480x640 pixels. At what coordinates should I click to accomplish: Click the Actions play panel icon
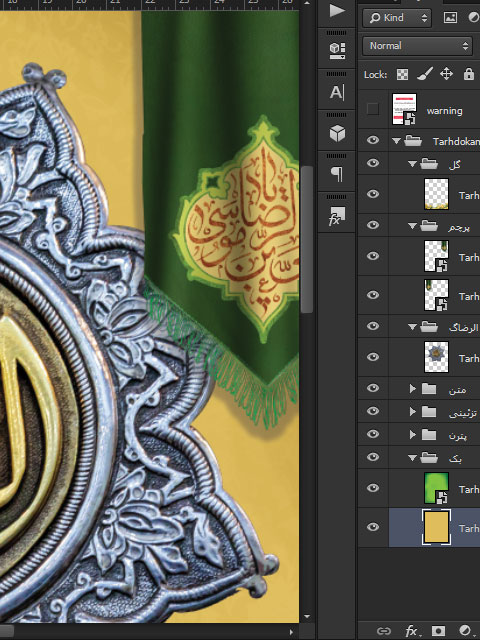(x=337, y=11)
